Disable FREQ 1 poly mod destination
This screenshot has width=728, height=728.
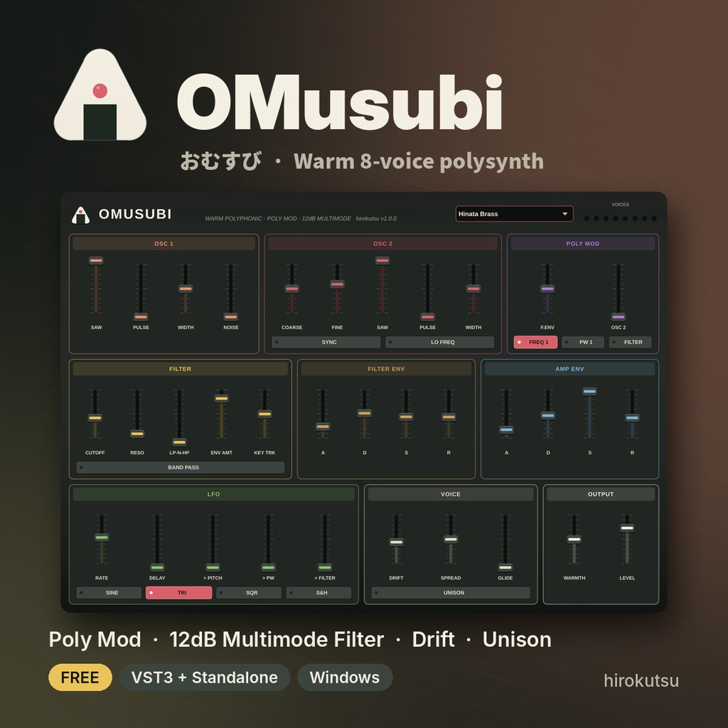535,342
